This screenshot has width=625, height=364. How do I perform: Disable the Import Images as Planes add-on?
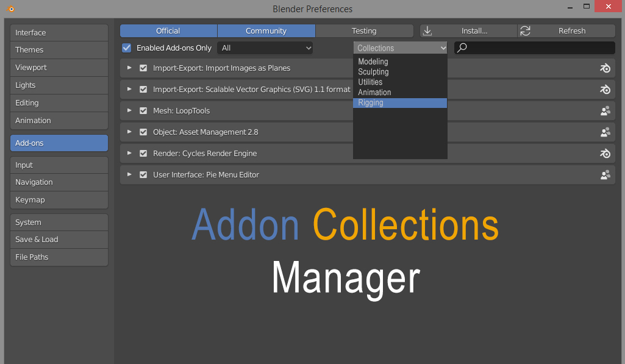point(143,68)
